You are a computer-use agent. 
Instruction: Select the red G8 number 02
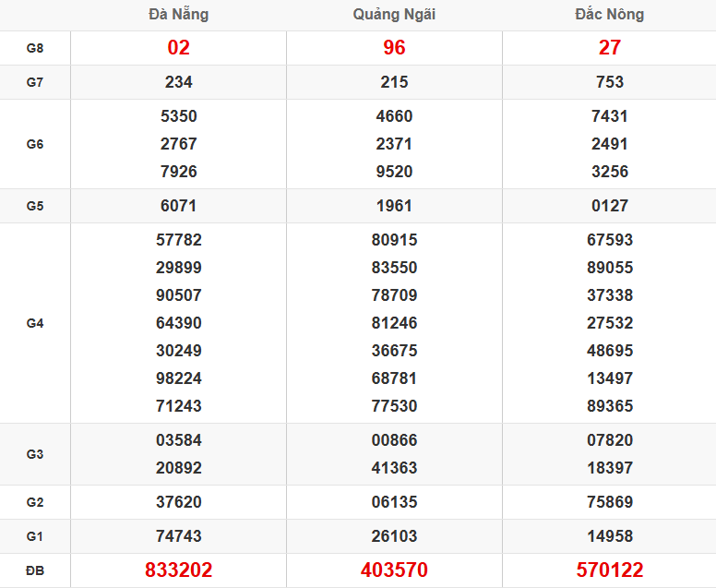(178, 48)
